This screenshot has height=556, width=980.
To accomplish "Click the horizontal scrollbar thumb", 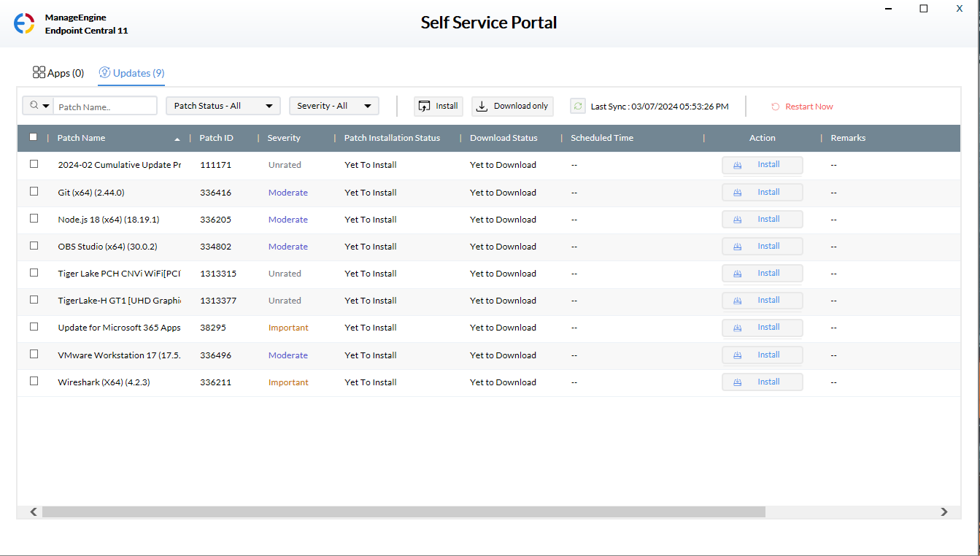I will [x=403, y=512].
